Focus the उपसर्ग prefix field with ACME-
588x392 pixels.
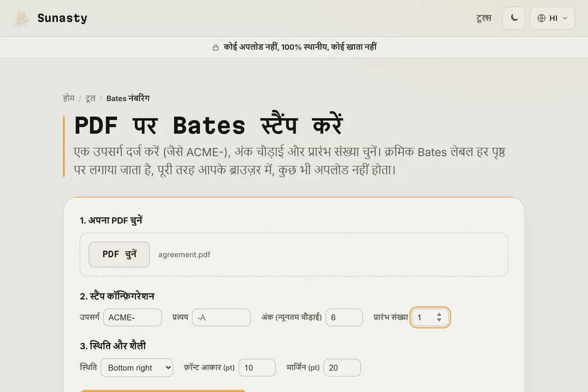(133, 317)
